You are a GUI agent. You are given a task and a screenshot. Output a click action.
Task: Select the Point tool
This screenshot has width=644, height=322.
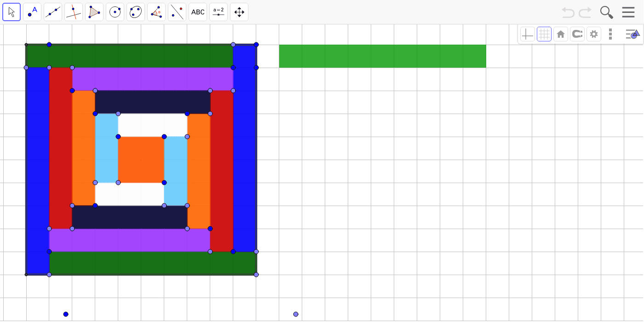tap(32, 12)
